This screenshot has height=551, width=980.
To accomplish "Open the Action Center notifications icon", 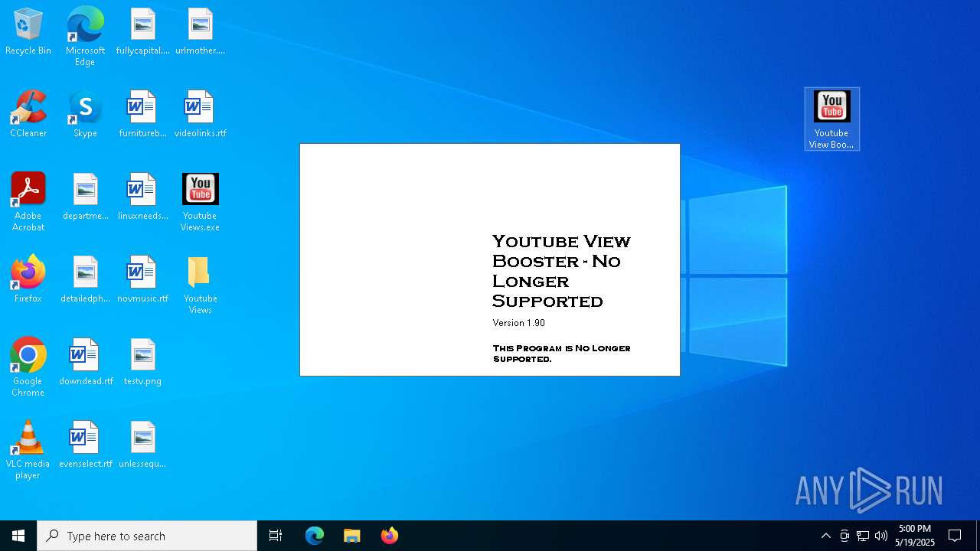I will click(955, 536).
